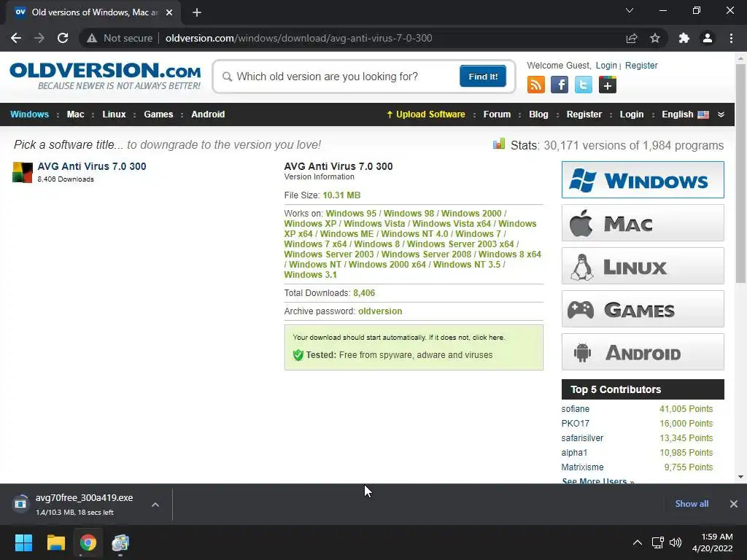
Task: Click the big Windows category button
Action: 643,179
